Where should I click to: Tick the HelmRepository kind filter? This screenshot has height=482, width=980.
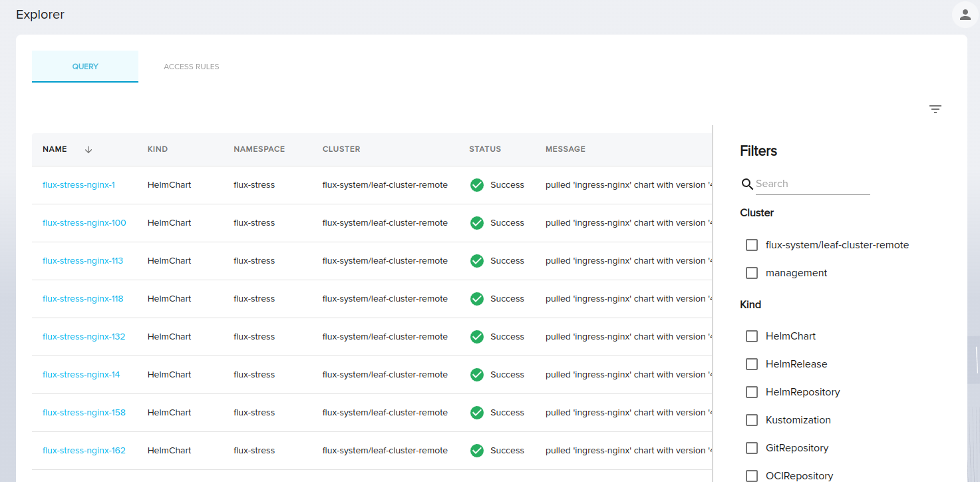pyautogui.click(x=752, y=392)
